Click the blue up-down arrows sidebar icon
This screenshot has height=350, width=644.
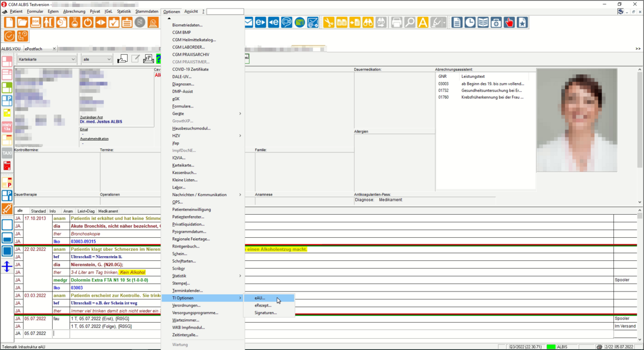(x=7, y=266)
